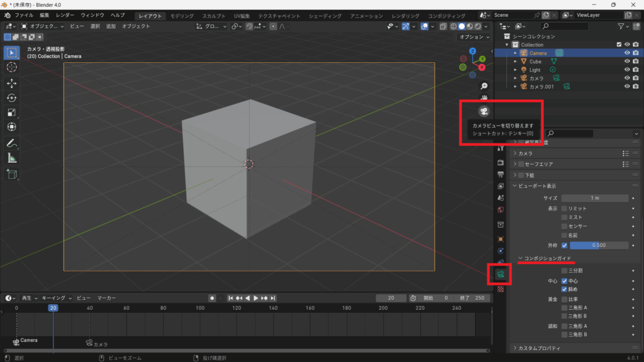
Task: Select the Move tool in left toolbar
Action: point(12,83)
